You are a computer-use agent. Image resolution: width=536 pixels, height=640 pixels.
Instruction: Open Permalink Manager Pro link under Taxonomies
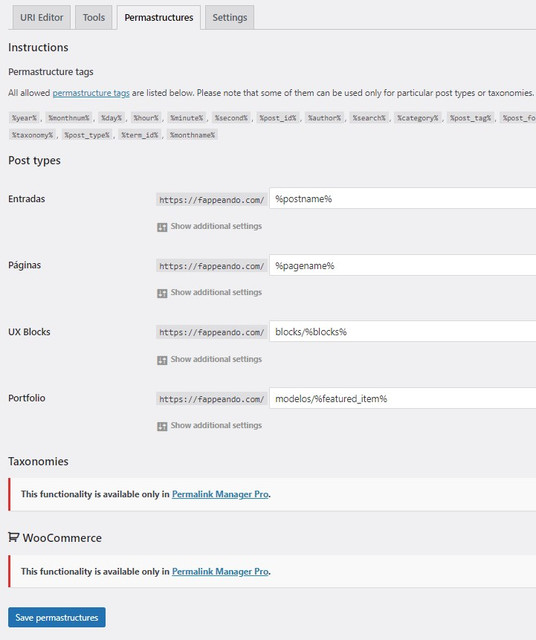(220, 494)
